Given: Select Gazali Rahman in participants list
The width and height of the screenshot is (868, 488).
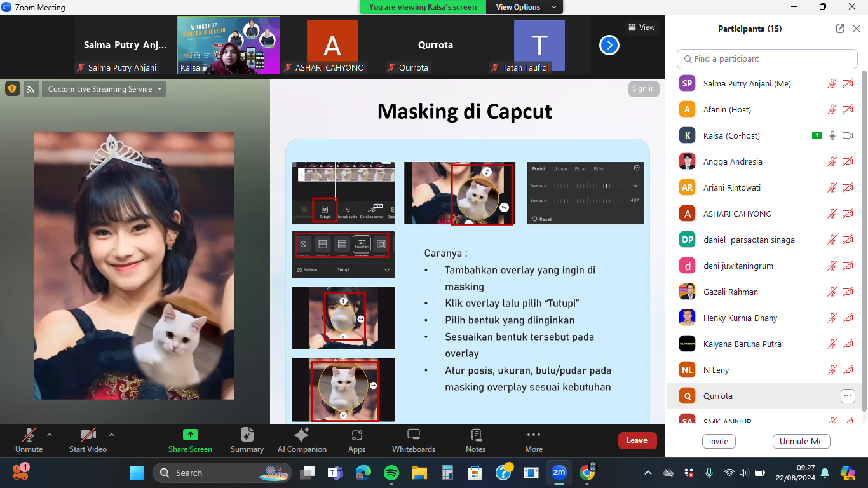Looking at the screenshot, I should pos(763,292).
